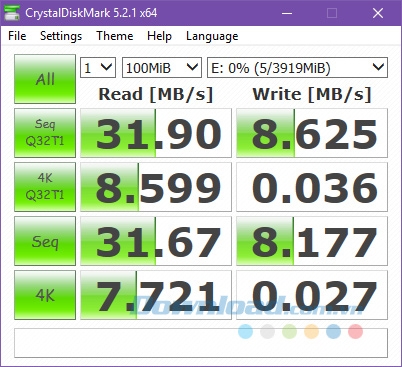This screenshot has height=367, width=402.
Task: Expand the E: drive selection dropdown
Action: tap(298, 68)
